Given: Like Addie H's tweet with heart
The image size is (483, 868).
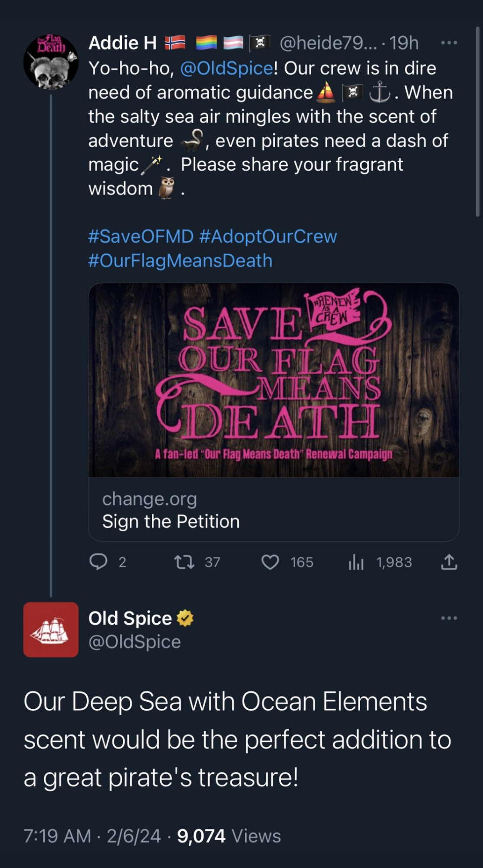Looking at the screenshot, I should coord(270,562).
